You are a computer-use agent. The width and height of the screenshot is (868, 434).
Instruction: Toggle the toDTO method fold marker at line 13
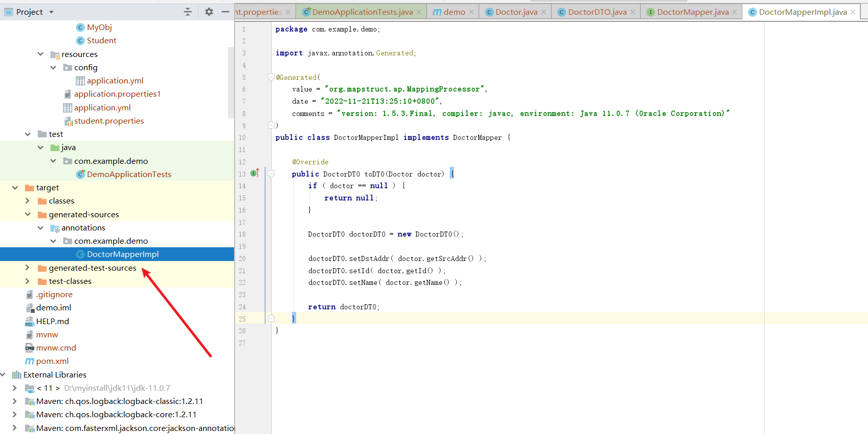271,174
